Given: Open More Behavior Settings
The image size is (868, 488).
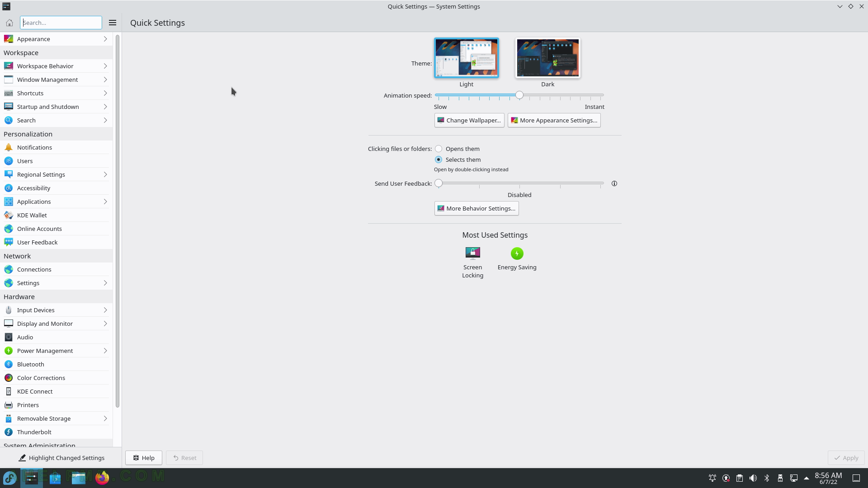Looking at the screenshot, I should coord(476,208).
